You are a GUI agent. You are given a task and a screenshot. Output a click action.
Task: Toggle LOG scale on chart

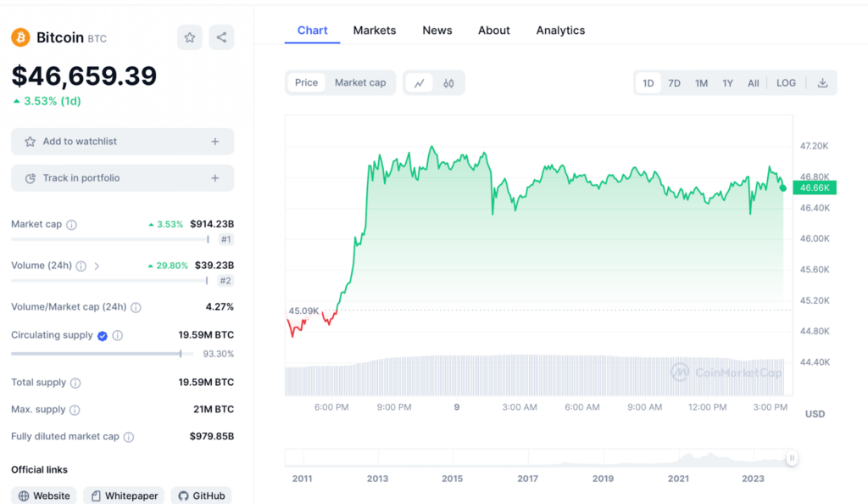pyautogui.click(x=786, y=83)
